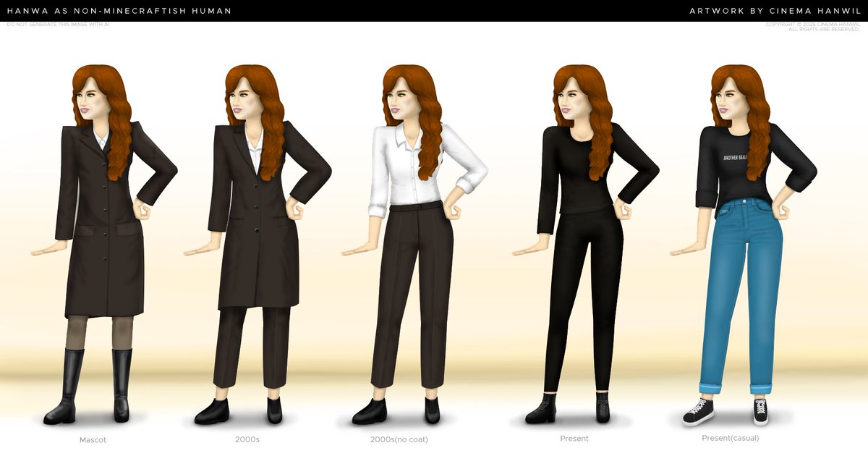Click the "DO NOT GENERATE THIS IMAGE WITH AI" notice
The height and width of the screenshot is (456, 868).
[x=58, y=25]
